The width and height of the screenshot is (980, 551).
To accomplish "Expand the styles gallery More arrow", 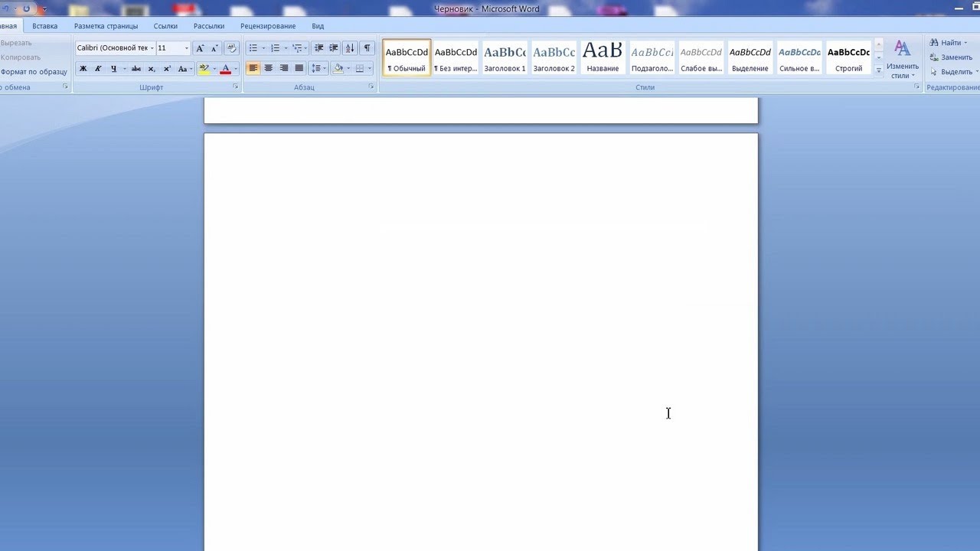I will coord(878,71).
